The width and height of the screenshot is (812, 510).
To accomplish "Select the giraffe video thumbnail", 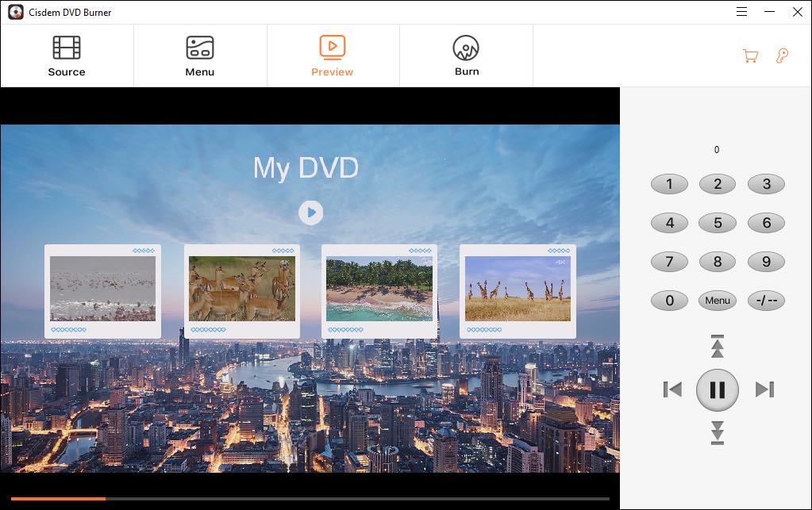I will coord(517,288).
